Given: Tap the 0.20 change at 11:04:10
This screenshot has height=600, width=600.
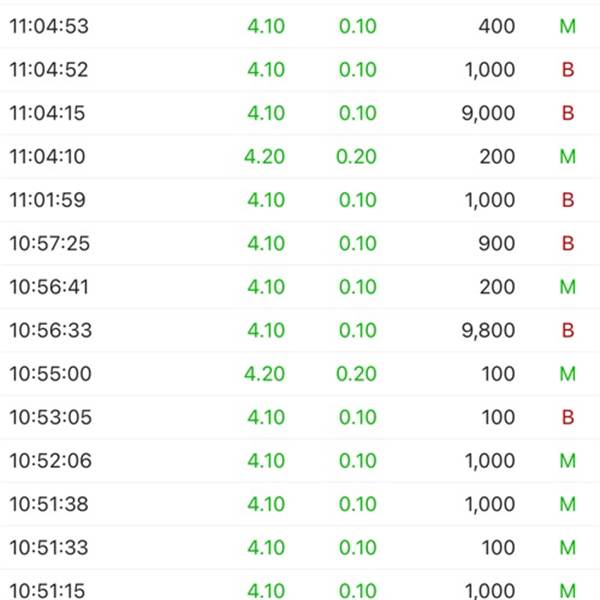Looking at the screenshot, I should (x=356, y=157).
